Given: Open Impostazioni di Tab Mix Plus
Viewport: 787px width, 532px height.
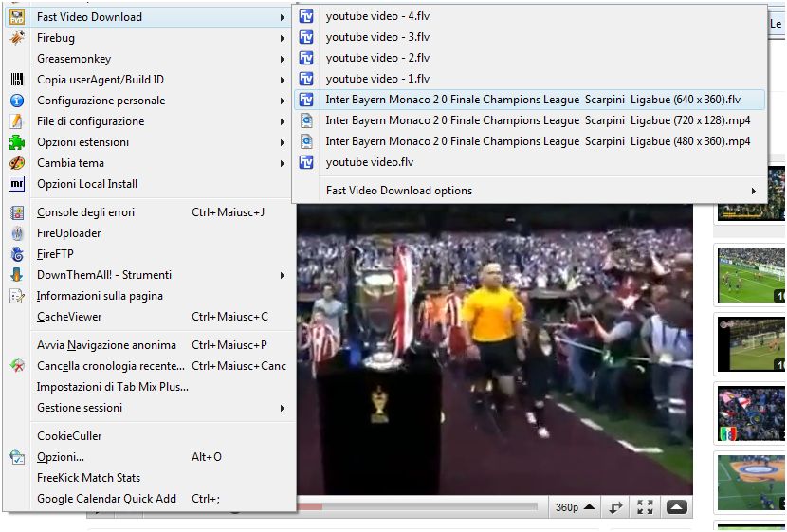Looking at the screenshot, I should [x=112, y=387].
